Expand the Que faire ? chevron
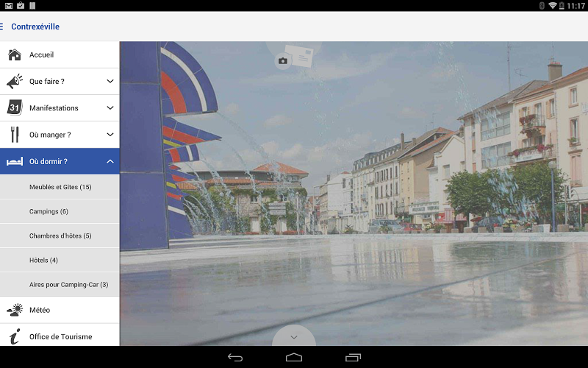This screenshot has height=368, width=588. click(110, 81)
